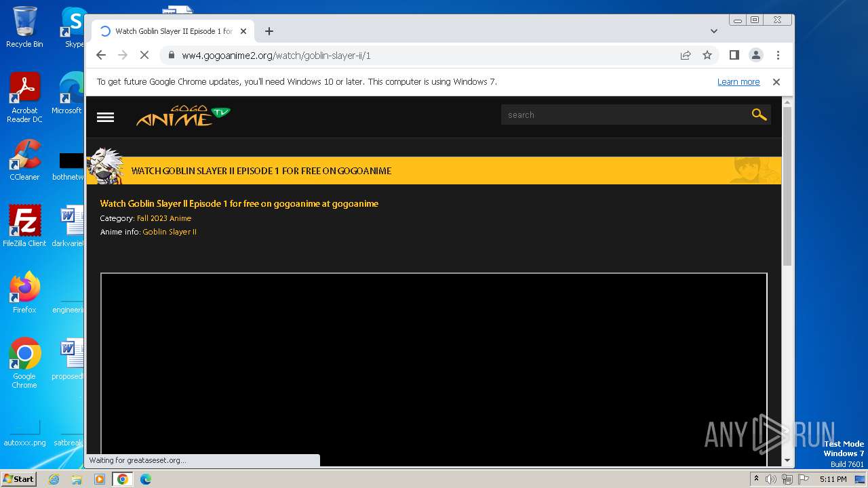Select the Watch Goblin Slayer II tab
The image size is (868, 488).
coord(173,31)
